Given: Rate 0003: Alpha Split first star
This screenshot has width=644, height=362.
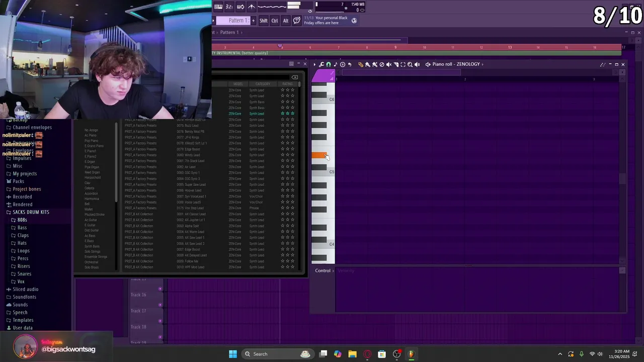Looking at the screenshot, I should pyautogui.click(x=283, y=226).
